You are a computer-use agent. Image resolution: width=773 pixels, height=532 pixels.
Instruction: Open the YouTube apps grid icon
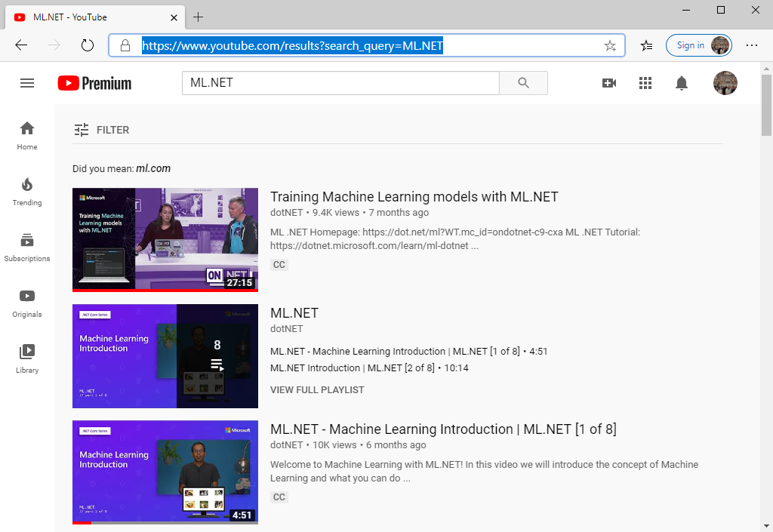(645, 83)
